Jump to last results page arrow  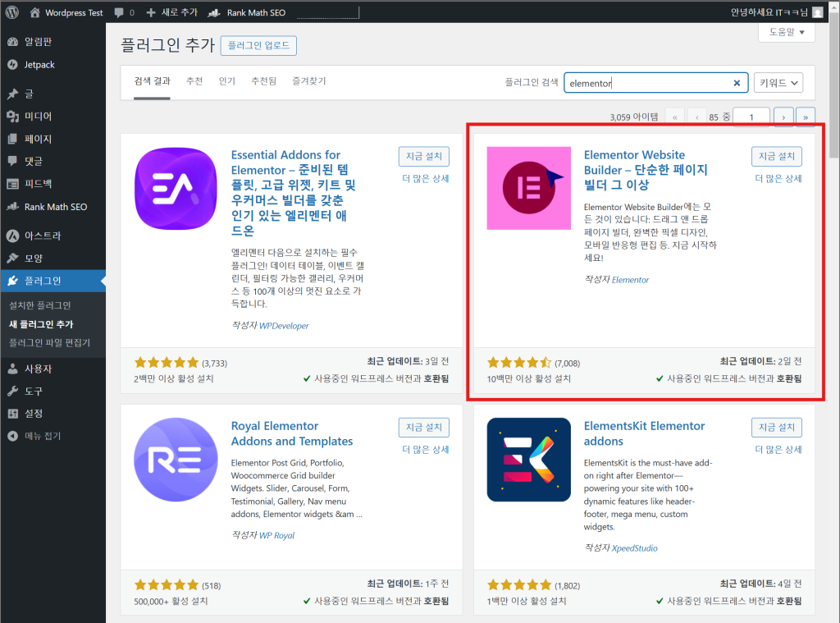click(806, 117)
